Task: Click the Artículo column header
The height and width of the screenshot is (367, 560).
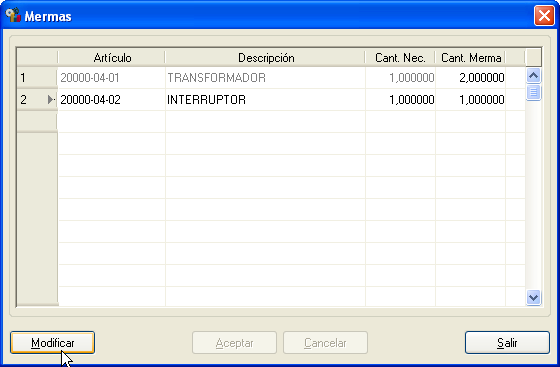Action: click(112, 58)
